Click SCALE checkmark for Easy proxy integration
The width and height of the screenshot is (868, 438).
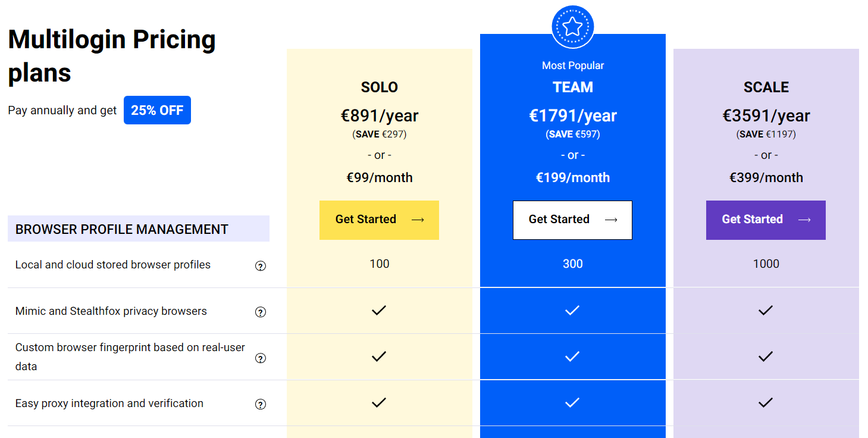coord(766,402)
